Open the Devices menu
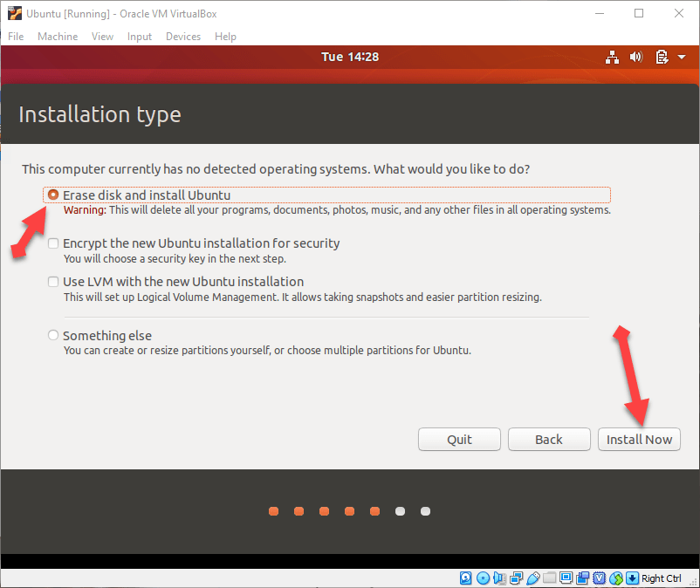 pos(182,37)
